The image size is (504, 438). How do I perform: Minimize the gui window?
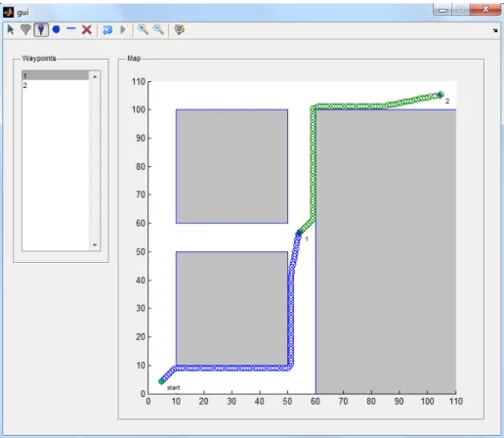pyautogui.click(x=442, y=10)
